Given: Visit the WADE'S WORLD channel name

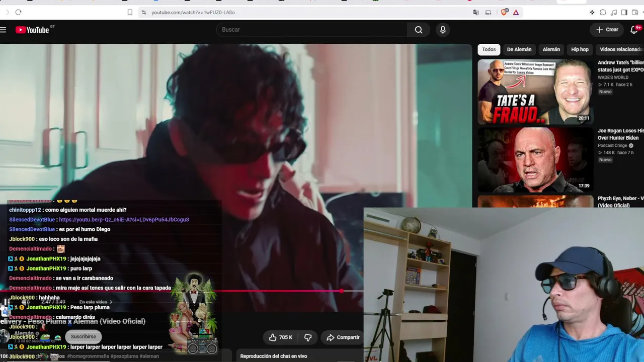Looking at the screenshot, I should pyautogui.click(x=613, y=77).
